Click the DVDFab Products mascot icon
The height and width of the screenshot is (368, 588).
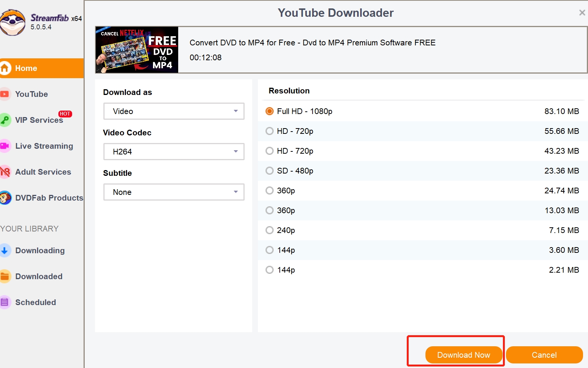pos(5,198)
